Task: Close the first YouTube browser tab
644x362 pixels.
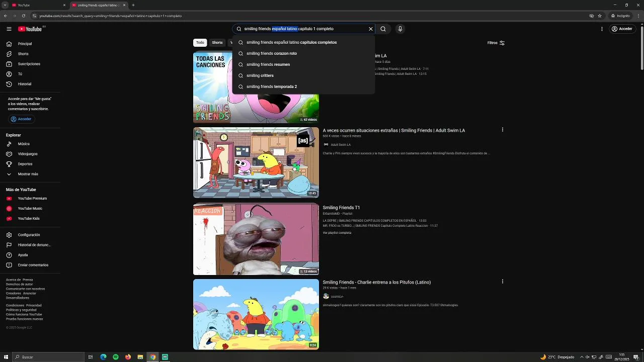Action: coord(64,5)
